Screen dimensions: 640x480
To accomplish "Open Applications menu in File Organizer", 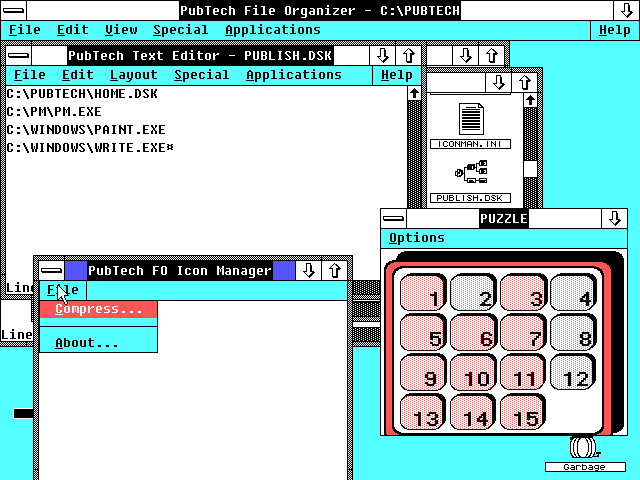I will (x=273, y=30).
